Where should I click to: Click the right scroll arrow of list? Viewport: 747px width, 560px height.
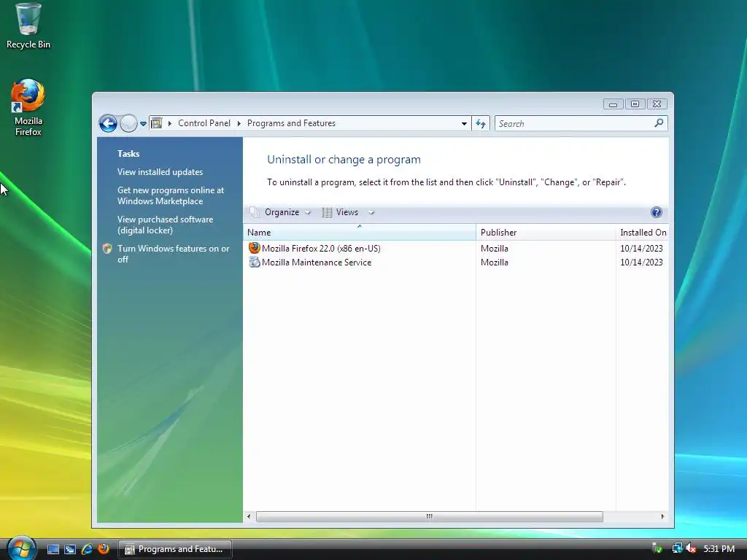[x=662, y=516]
